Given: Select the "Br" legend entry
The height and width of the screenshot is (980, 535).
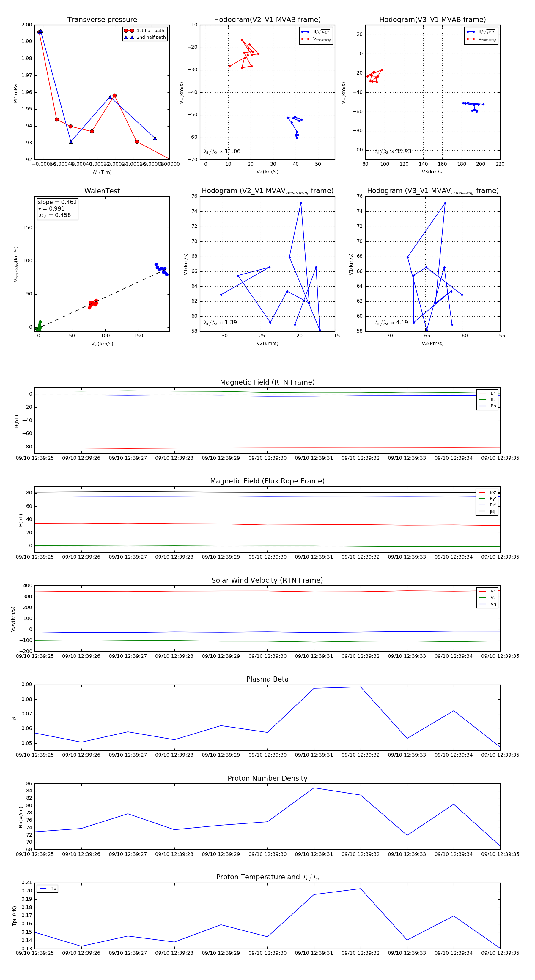Looking at the screenshot, I should point(488,393).
